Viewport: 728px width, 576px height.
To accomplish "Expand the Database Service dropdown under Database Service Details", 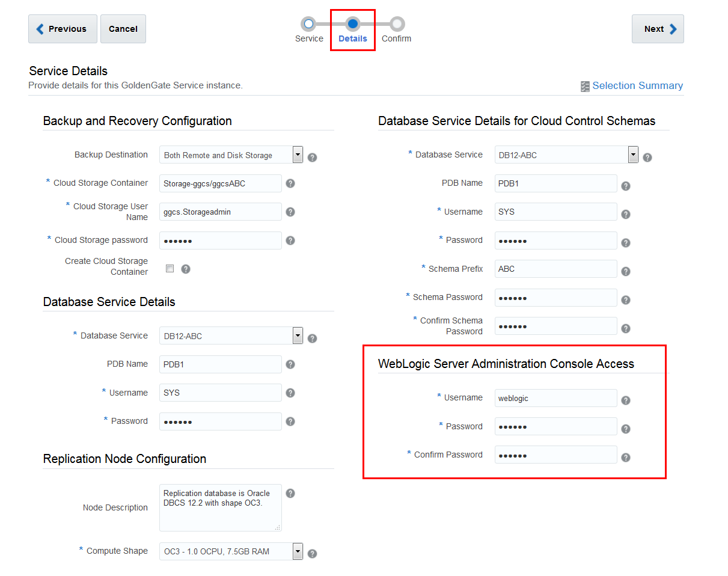I will (x=298, y=335).
